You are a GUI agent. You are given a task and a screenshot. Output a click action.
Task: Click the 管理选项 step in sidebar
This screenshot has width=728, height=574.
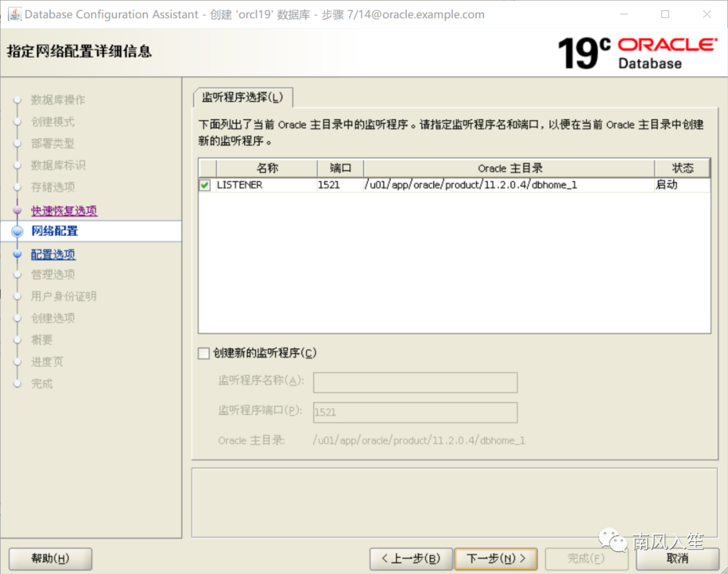(x=53, y=275)
